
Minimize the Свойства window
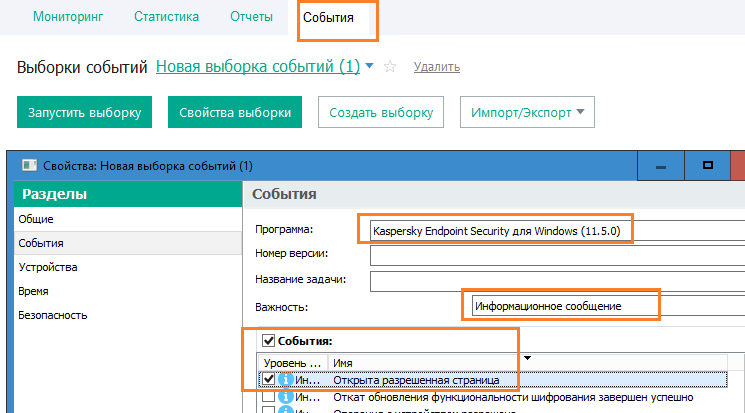[x=660, y=165]
